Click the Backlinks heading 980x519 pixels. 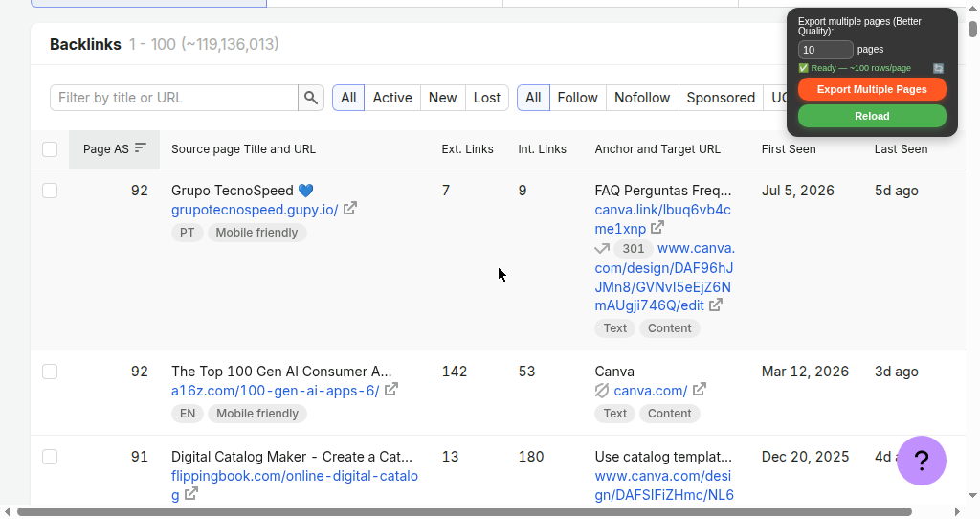coord(85,44)
